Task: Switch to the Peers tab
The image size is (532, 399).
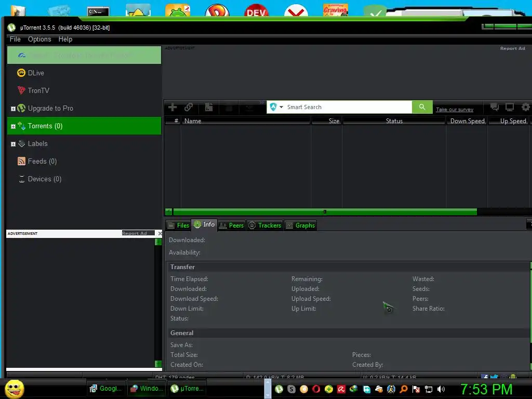Action: click(x=231, y=225)
